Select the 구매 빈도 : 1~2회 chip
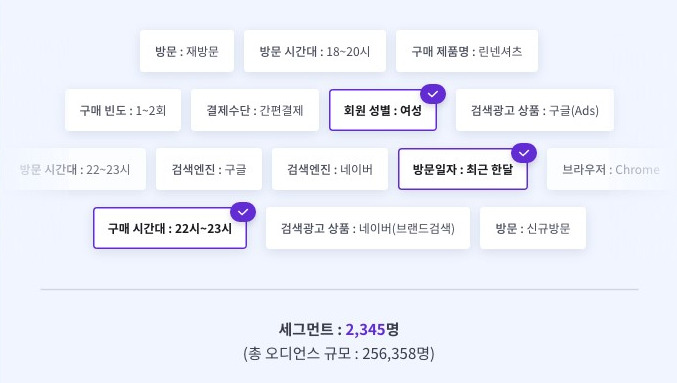 (x=123, y=110)
